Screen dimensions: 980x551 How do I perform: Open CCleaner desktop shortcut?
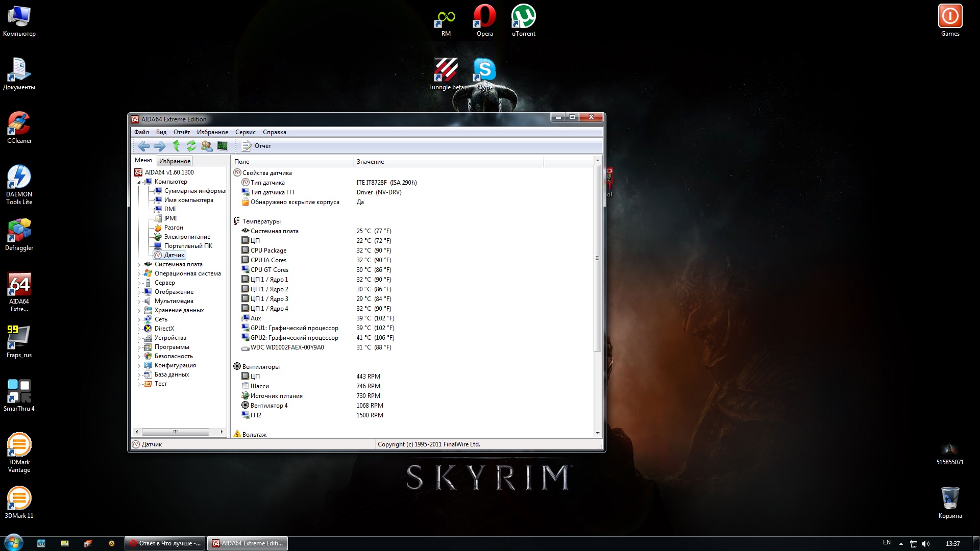click(x=19, y=128)
